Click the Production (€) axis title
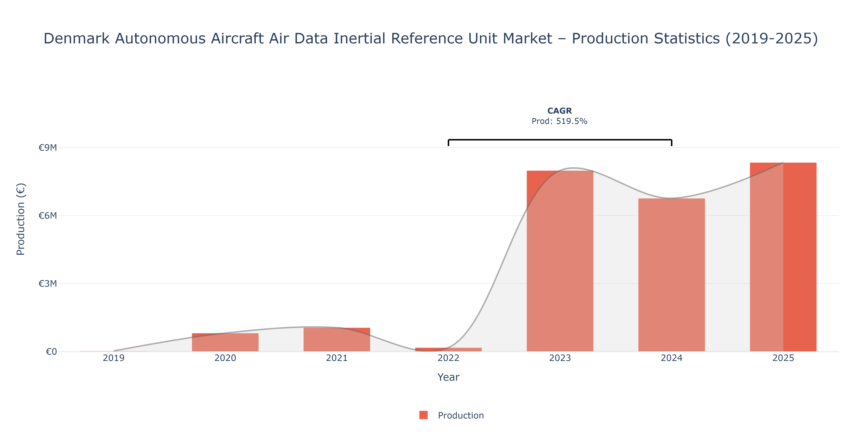 (21, 219)
